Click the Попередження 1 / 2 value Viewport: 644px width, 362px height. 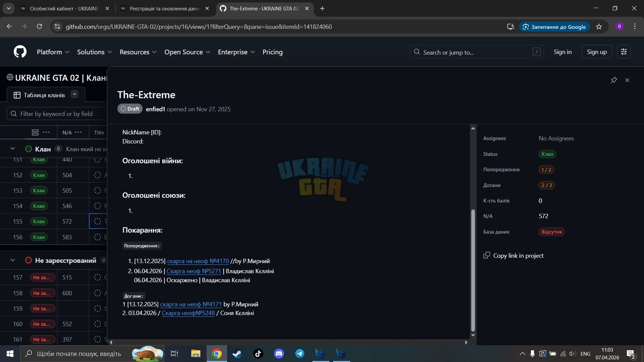coord(546,170)
